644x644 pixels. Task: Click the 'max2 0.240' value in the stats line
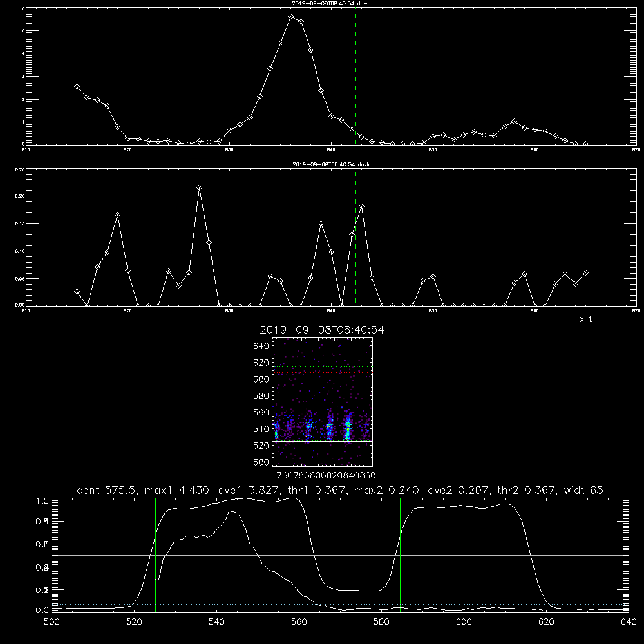(x=386, y=490)
